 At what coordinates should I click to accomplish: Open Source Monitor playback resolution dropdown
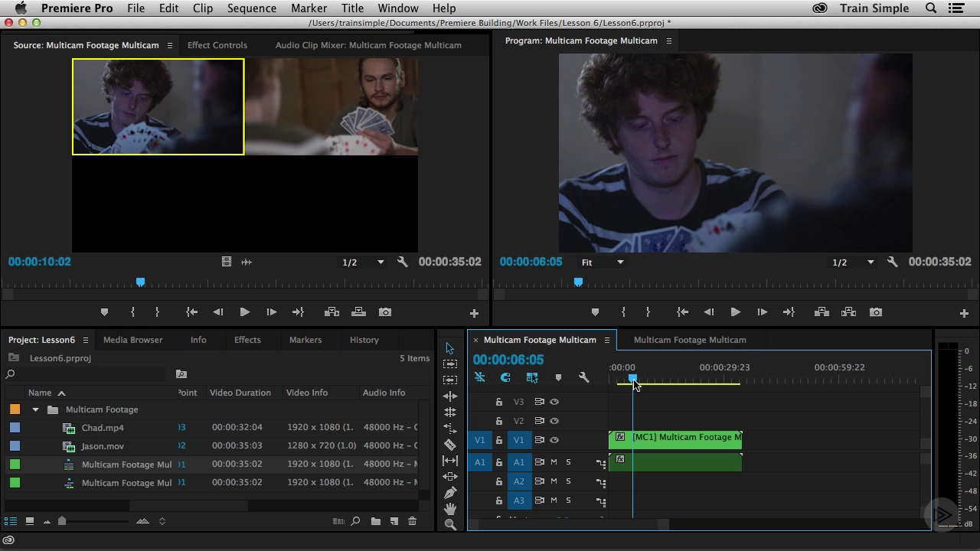363,262
